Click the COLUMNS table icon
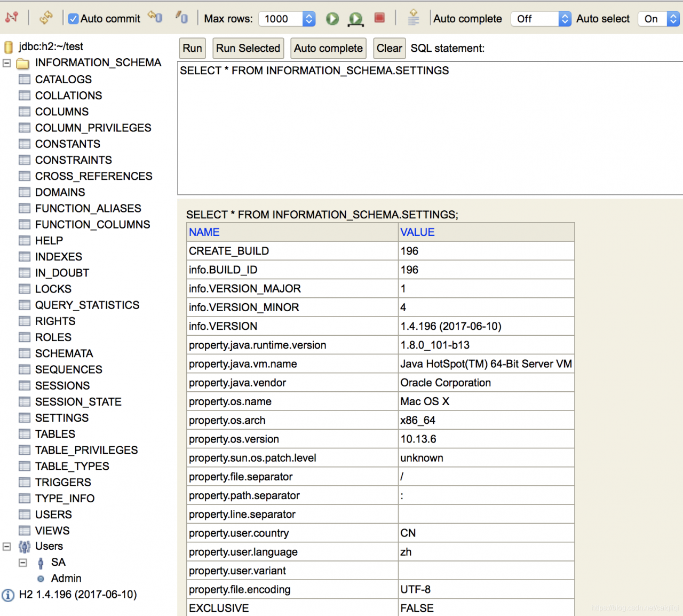 pos(25,112)
